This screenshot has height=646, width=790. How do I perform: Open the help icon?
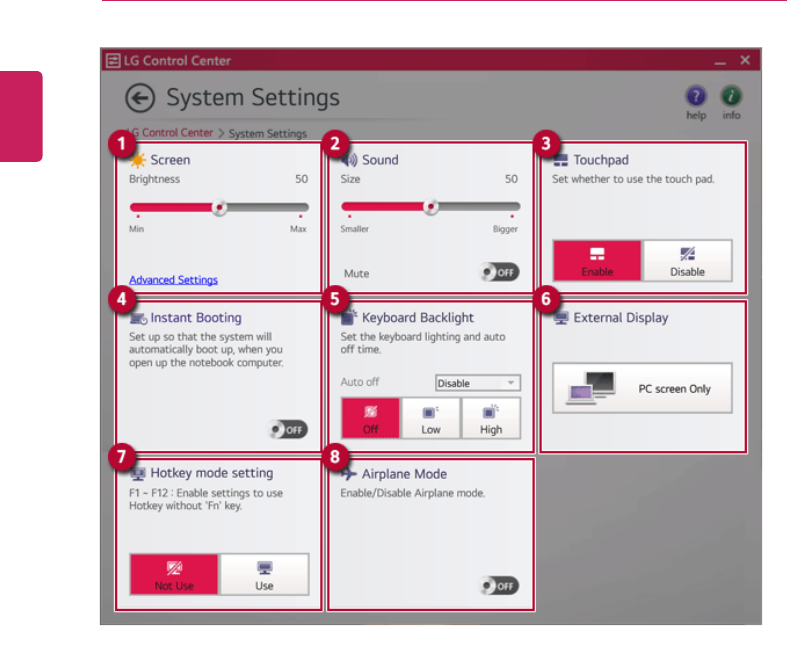(696, 97)
